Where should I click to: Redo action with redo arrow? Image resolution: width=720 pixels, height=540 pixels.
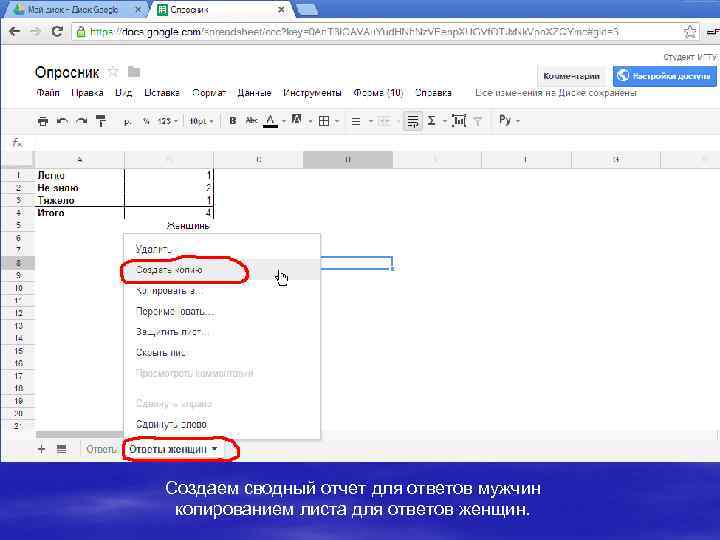click(x=81, y=121)
